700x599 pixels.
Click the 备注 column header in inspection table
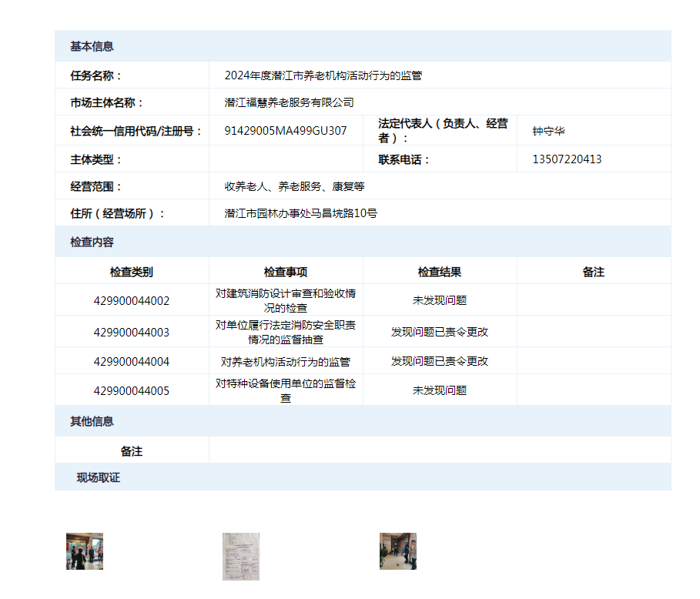pos(594,272)
